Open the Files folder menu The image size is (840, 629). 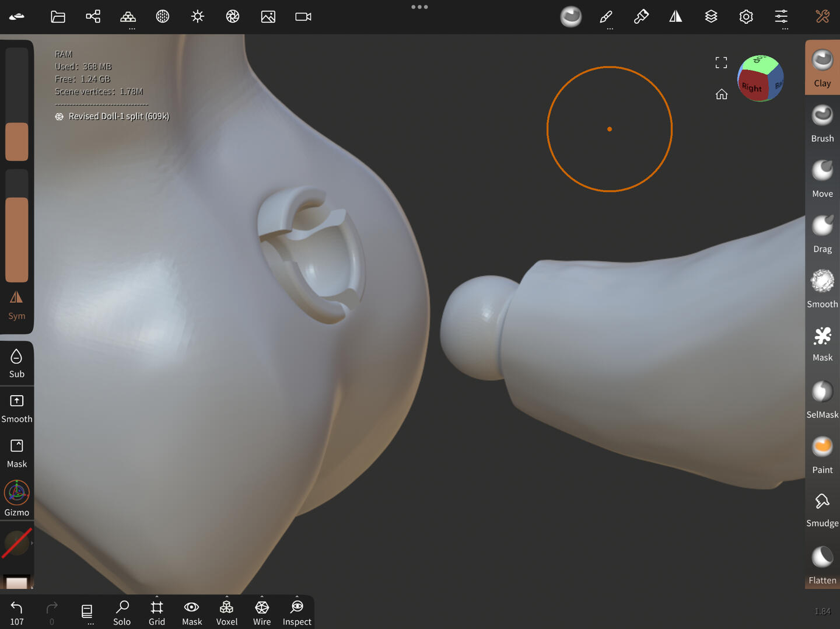58,17
